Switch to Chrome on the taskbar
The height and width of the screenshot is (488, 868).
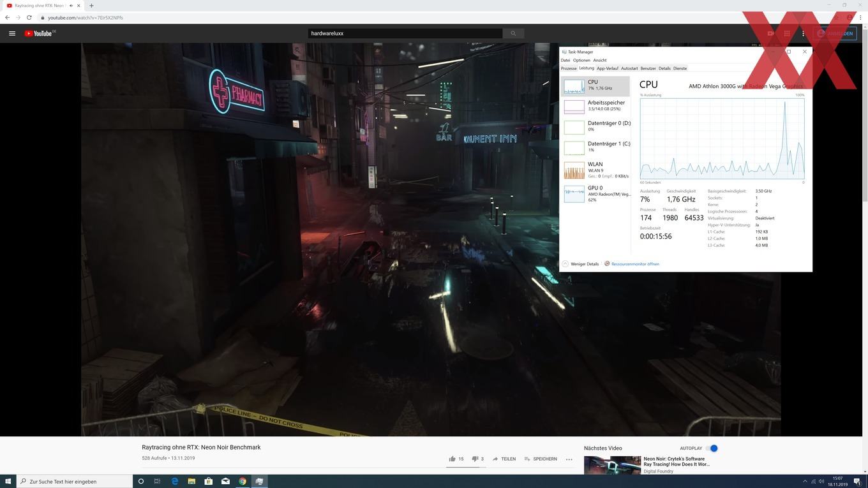243,481
